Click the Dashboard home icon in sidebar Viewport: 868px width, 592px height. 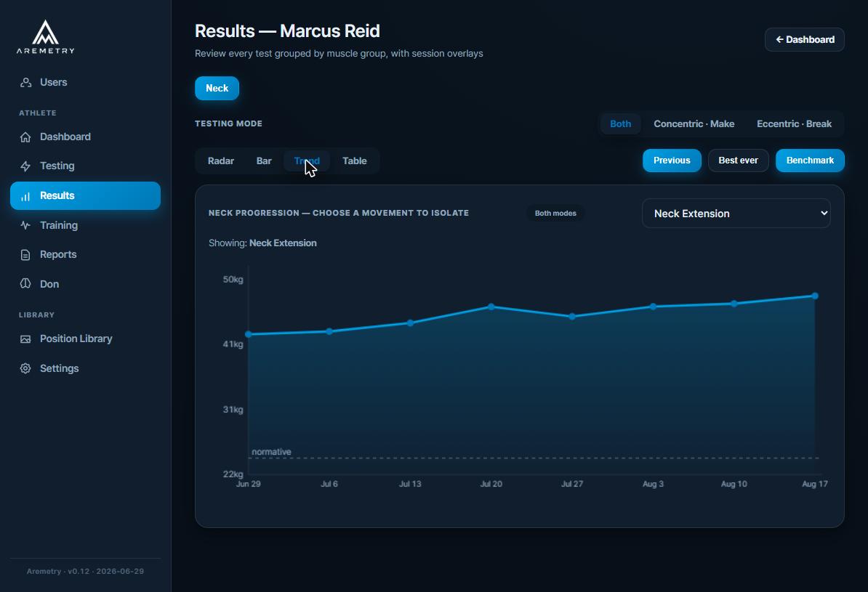(25, 137)
